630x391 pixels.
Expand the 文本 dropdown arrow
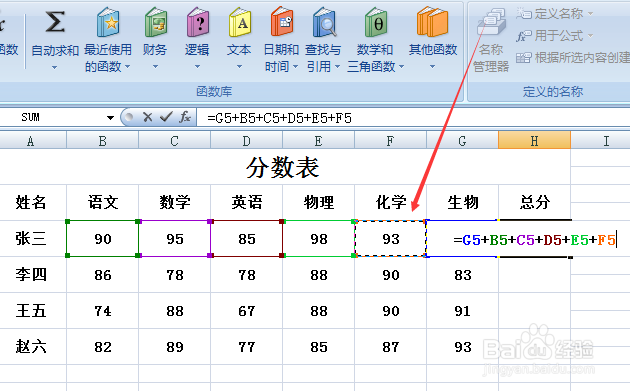coord(239,67)
